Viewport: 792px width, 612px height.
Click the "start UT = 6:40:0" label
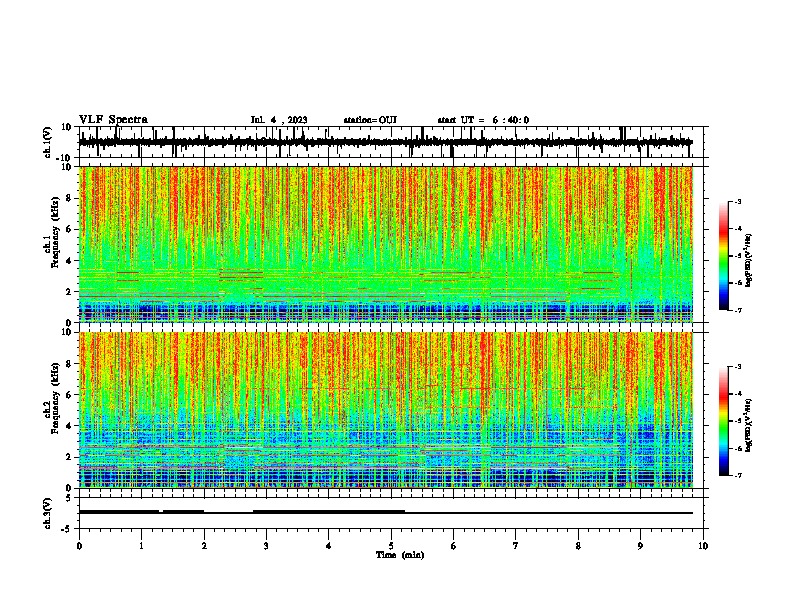(483, 120)
